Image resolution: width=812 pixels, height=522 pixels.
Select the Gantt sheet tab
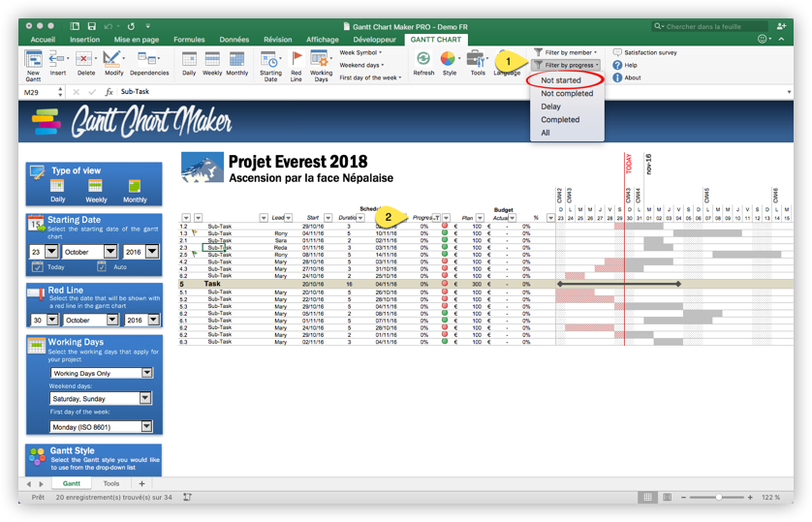(x=72, y=483)
